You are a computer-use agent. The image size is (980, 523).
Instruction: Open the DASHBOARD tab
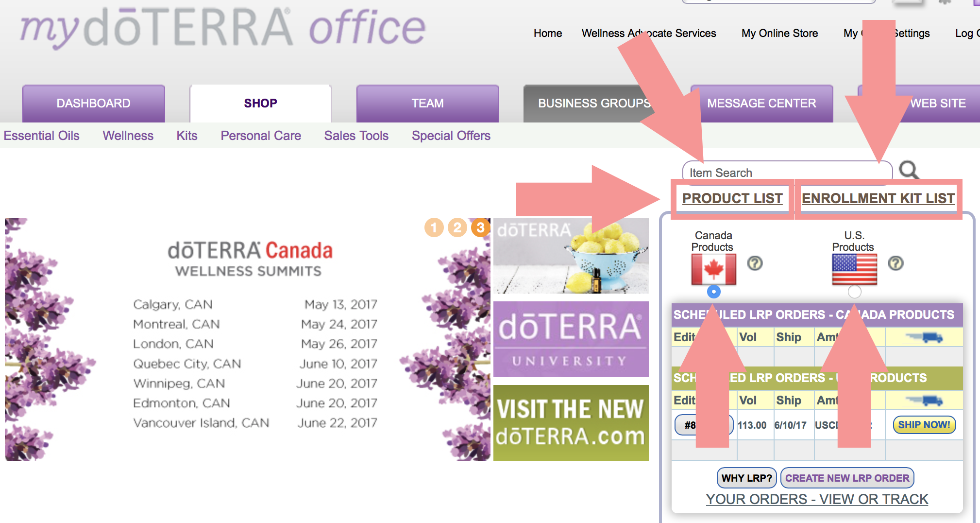click(94, 103)
